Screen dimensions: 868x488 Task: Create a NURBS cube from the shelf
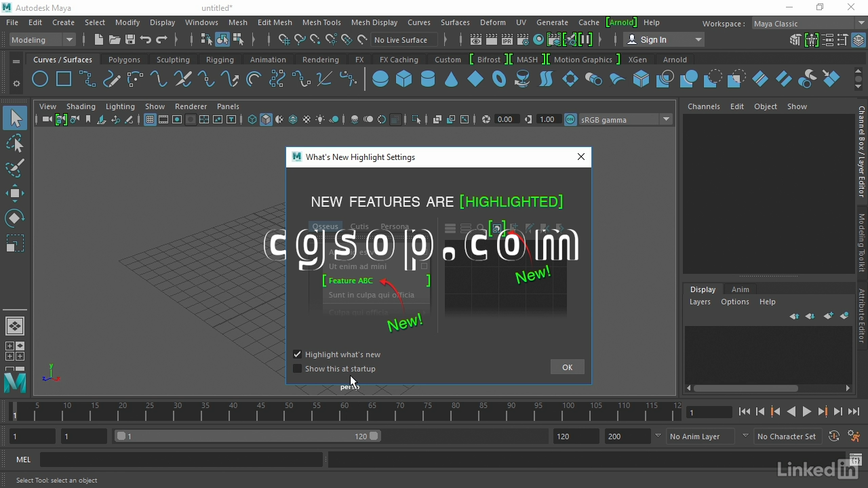404,79
